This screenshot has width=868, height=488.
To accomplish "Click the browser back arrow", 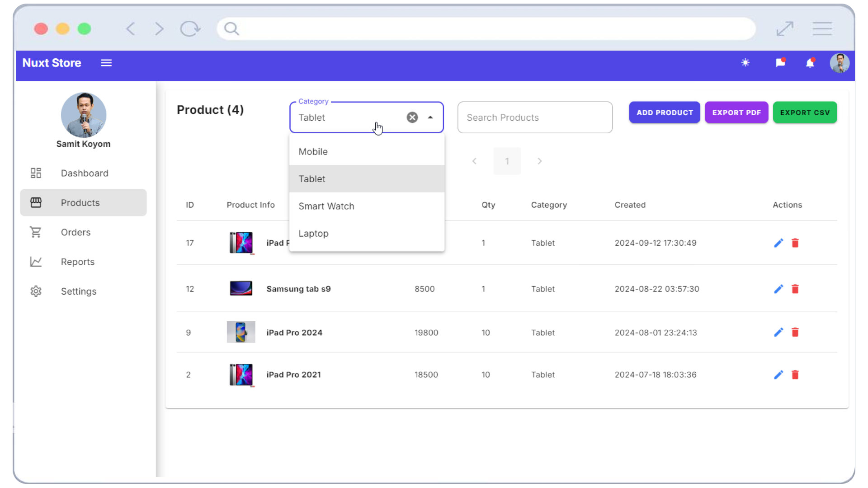I will [x=131, y=29].
